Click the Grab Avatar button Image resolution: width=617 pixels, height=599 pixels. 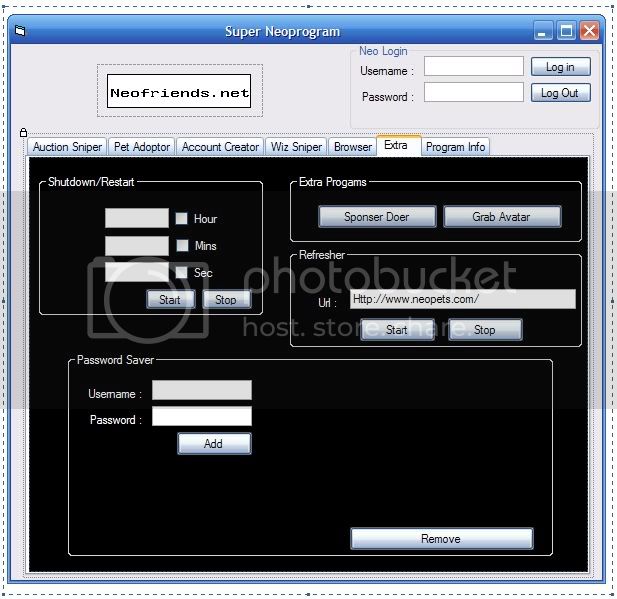pyautogui.click(x=501, y=217)
